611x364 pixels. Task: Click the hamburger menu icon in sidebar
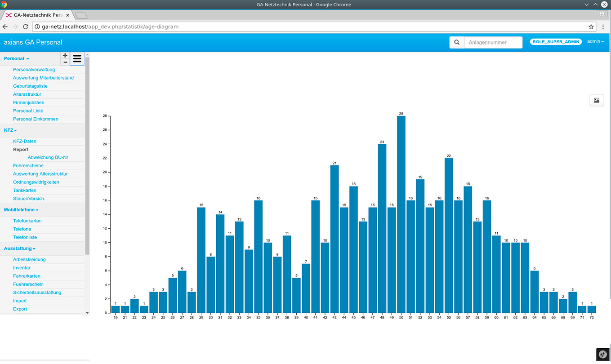click(77, 58)
